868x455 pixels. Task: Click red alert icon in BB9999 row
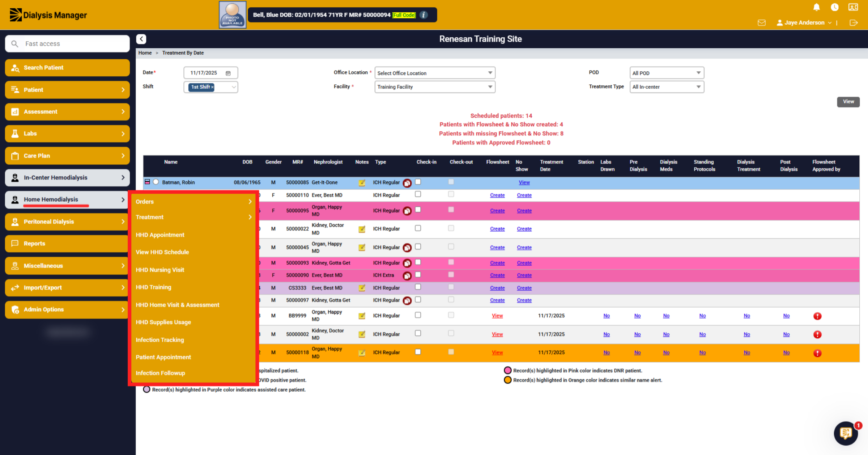(x=817, y=316)
